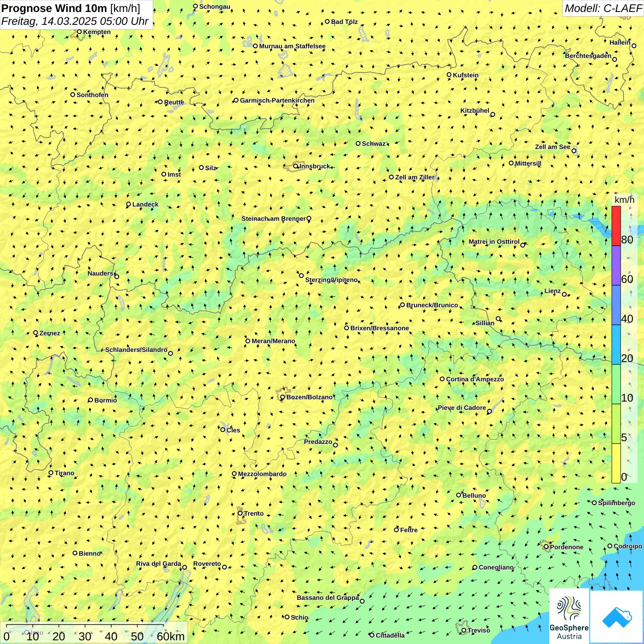The height and width of the screenshot is (644, 644).
Task: Select the Schlanders/Silandro label
Action: [x=136, y=350]
